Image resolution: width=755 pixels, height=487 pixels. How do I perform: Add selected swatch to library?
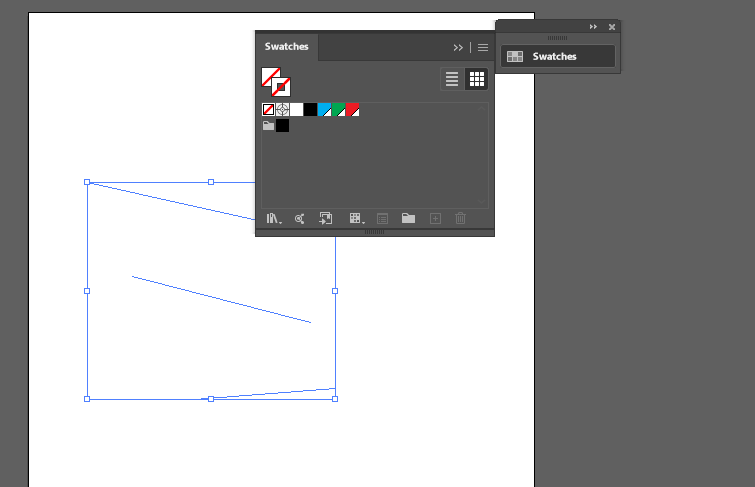click(x=325, y=219)
